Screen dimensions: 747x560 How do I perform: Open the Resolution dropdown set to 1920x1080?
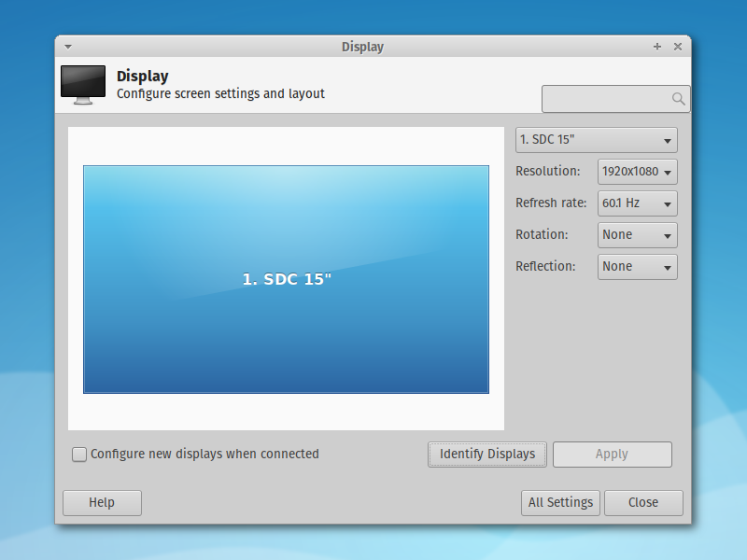click(638, 172)
